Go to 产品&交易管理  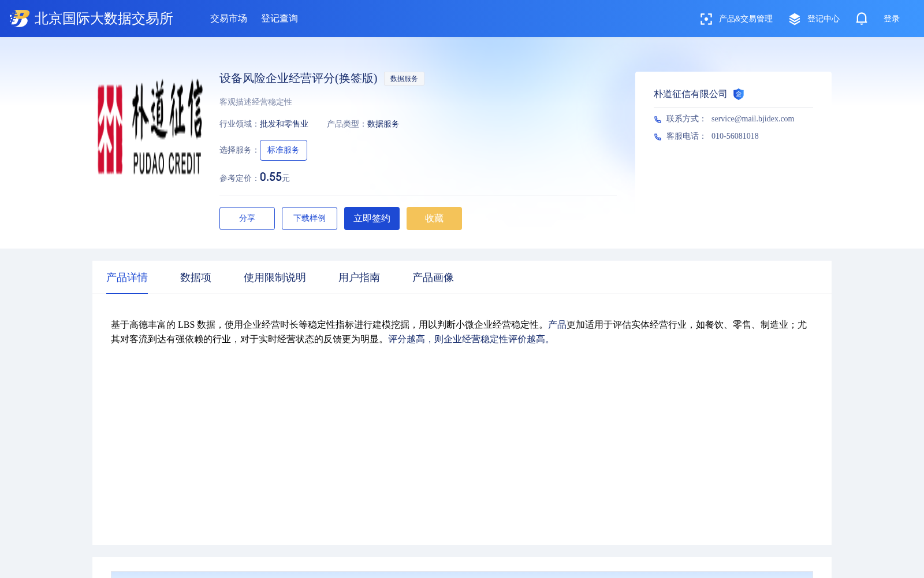point(746,19)
